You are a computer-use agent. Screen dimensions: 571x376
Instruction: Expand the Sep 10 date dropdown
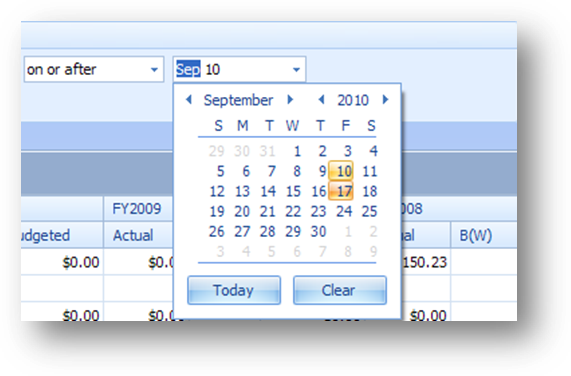(x=296, y=70)
